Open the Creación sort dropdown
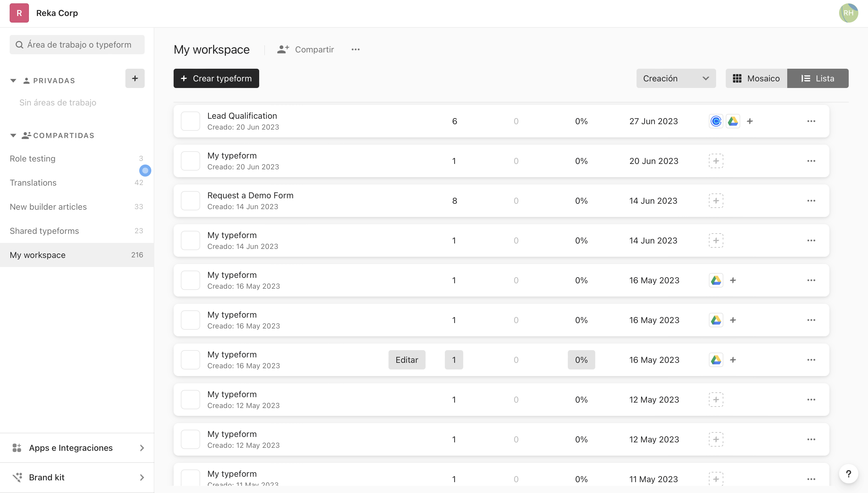This screenshot has height=493, width=868. (676, 78)
